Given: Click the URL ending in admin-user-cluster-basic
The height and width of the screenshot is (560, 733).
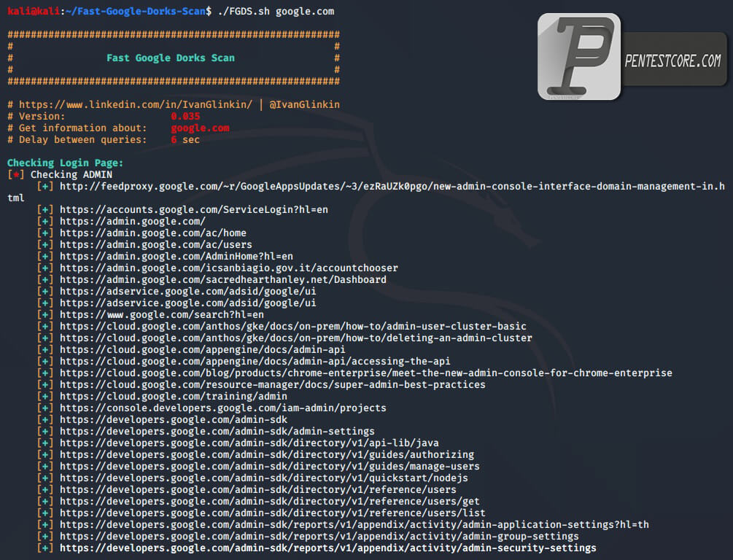Looking at the screenshot, I should click(293, 327).
